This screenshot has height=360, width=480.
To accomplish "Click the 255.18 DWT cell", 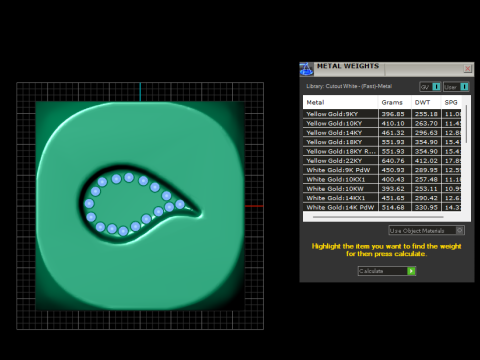I will [426, 114].
